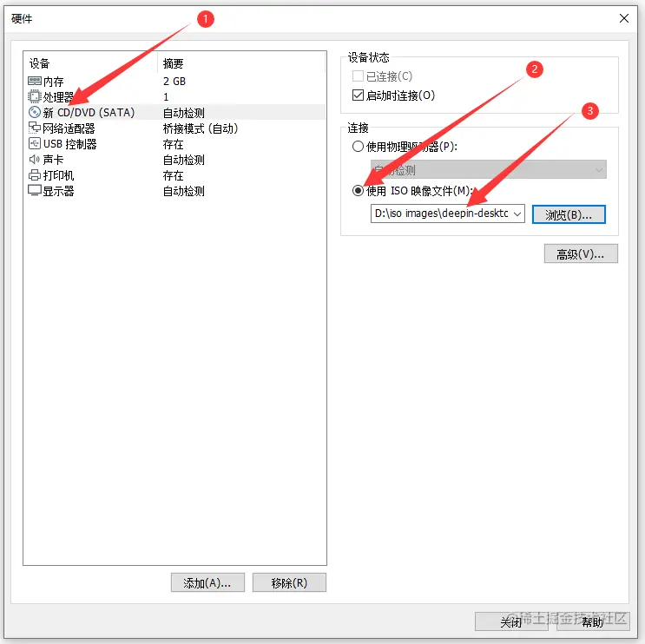The width and height of the screenshot is (645, 644).
Task: Choose the 使用 ISO 映像文件(M) radio button
Action: [x=358, y=190]
